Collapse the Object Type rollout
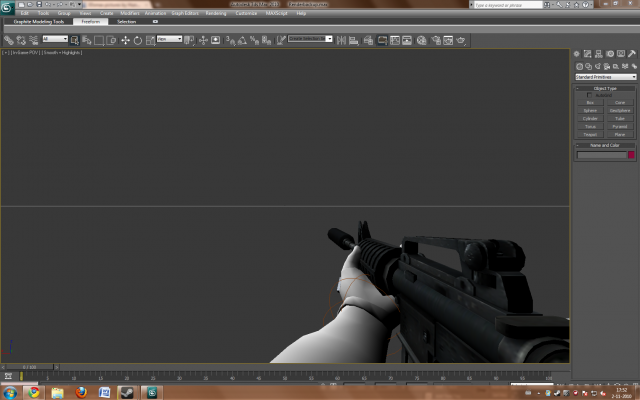This screenshot has width=640, height=400. (605, 88)
